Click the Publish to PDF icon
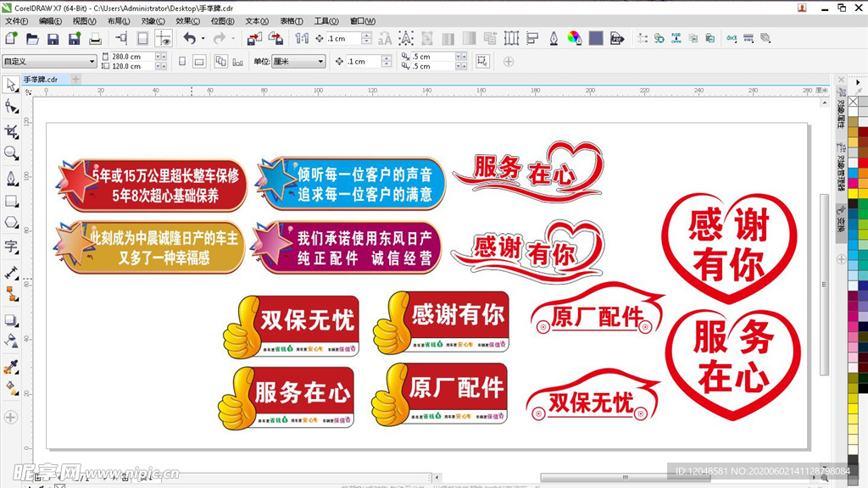Image resolution: width=868 pixels, height=488 pixels. point(617,39)
